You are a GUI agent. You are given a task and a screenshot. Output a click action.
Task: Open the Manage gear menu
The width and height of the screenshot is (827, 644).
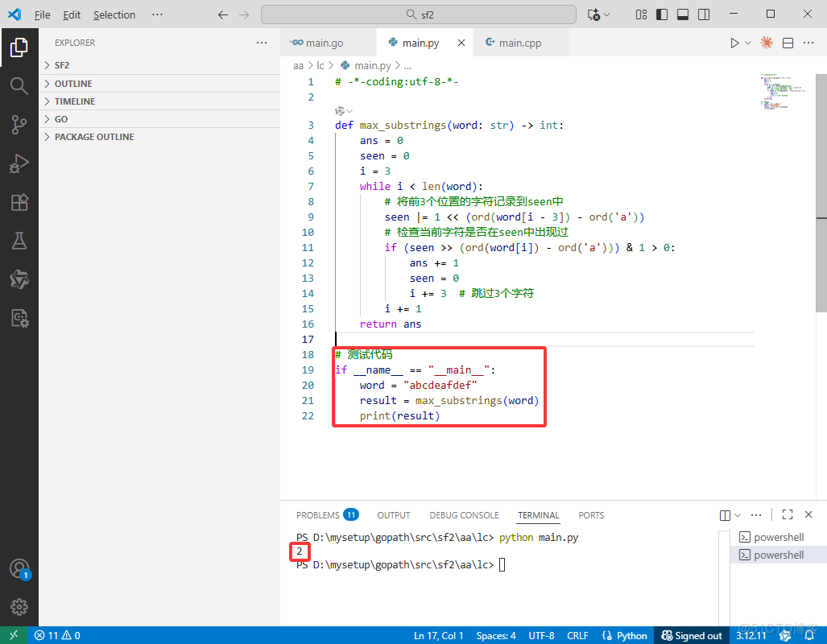19,606
